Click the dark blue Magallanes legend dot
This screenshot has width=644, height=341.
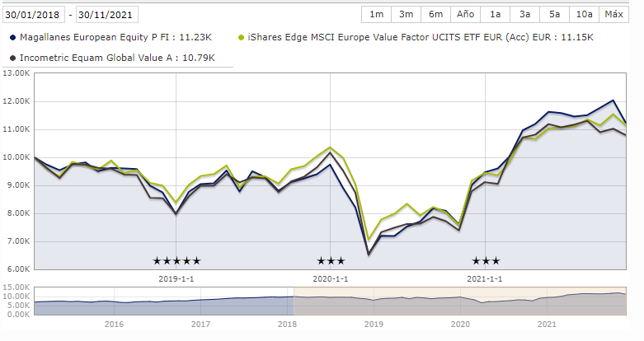pos(12,38)
